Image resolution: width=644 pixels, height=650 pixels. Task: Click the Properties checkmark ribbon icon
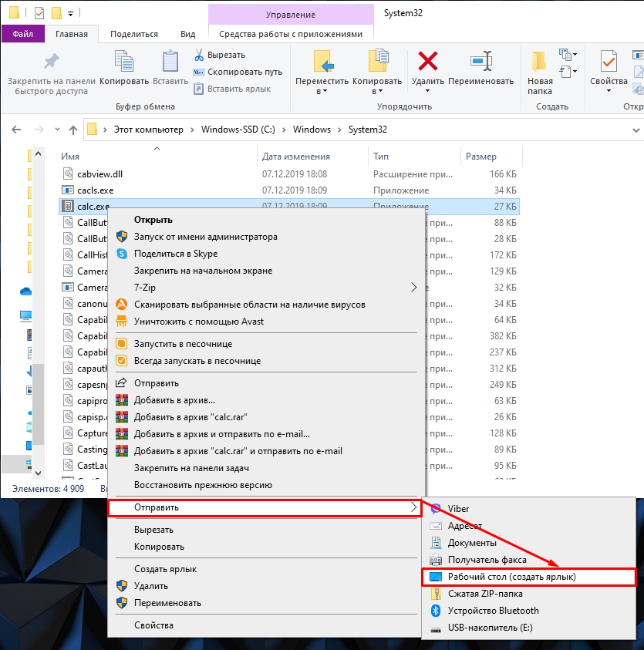coord(609,62)
